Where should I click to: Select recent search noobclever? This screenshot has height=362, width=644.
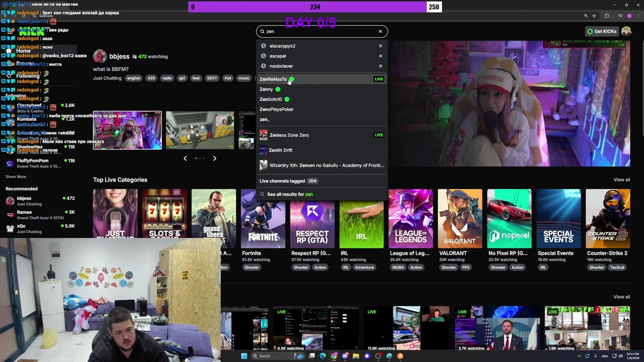pyautogui.click(x=281, y=66)
